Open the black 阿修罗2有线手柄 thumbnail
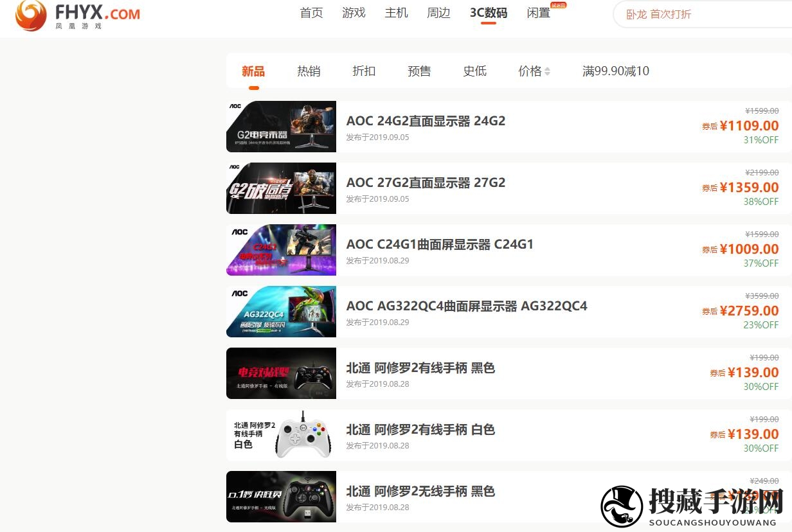 (281, 373)
